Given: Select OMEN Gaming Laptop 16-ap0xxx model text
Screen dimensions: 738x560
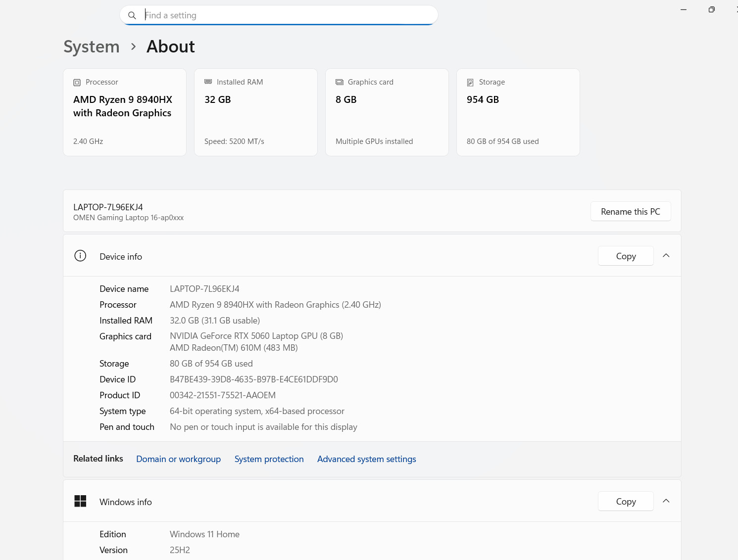Looking at the screenshot, I should (x=129, y=218).
